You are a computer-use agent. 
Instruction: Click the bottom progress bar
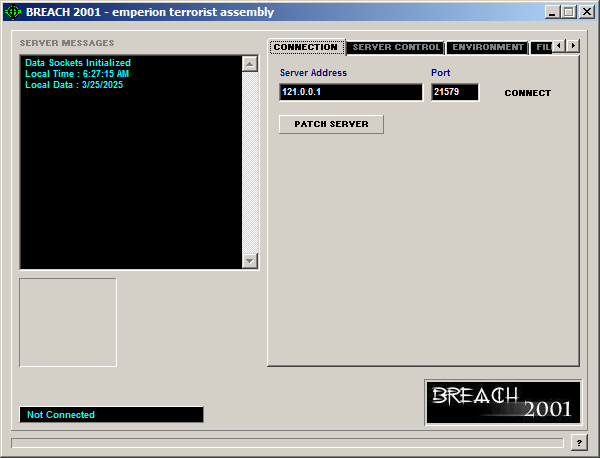(x=287, y=442)
